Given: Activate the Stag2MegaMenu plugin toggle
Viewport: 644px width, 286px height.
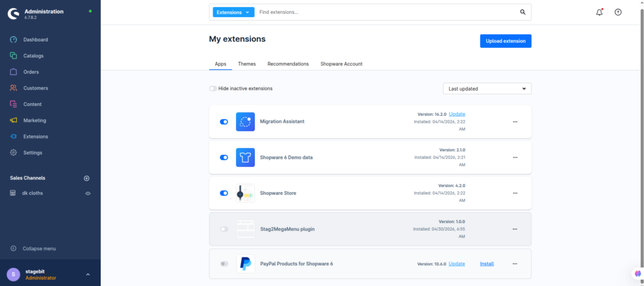Looking at the screenshot, I should coord(224,229).
